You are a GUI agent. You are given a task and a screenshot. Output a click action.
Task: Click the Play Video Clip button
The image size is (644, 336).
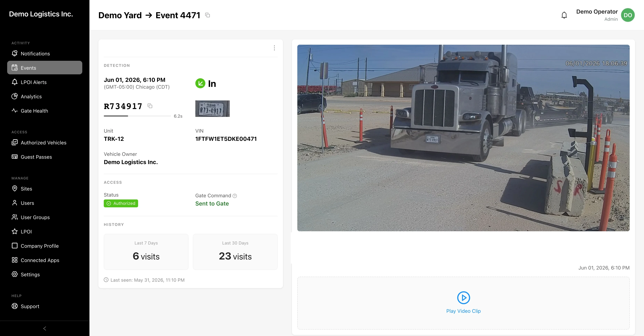pyautogui.click(x=463, y=303)
